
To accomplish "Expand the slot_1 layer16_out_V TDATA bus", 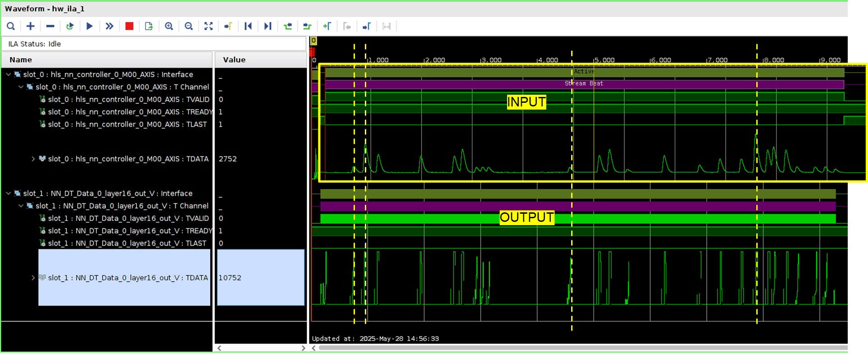I will (33, 278).
